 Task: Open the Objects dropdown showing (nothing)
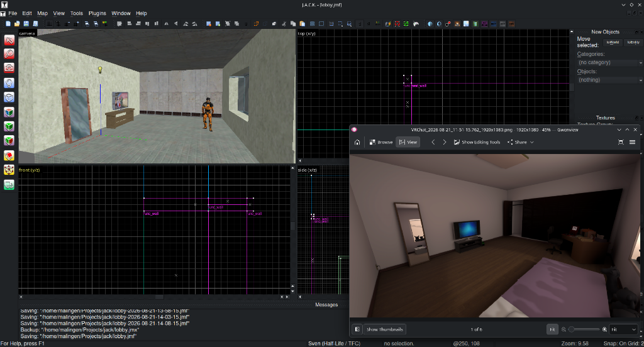point(609,80)
